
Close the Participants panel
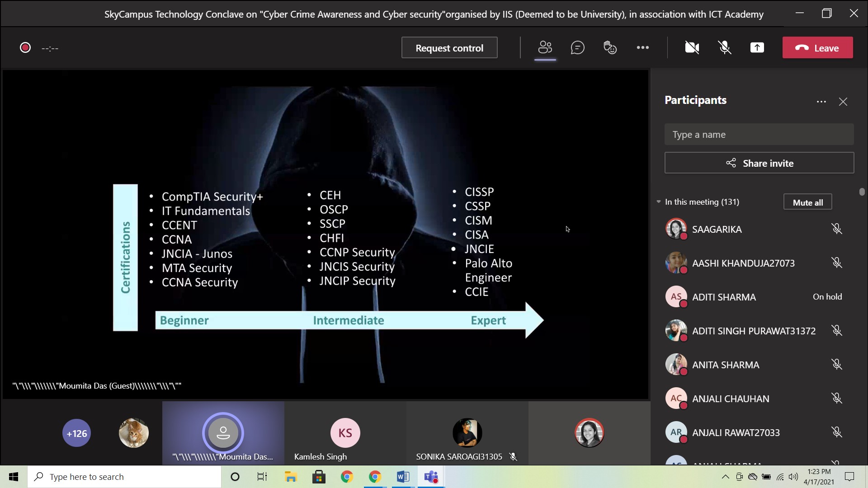843,102
